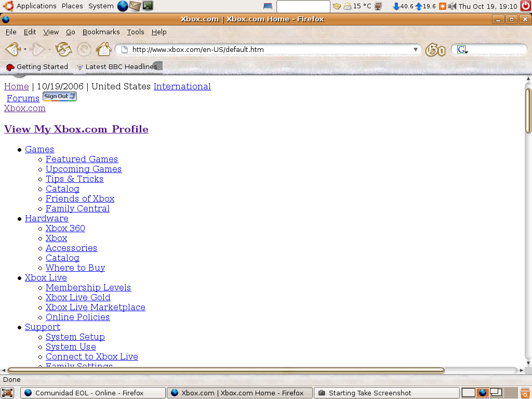This screenshot has height=399, width=532.
Task: Switch to the first workspace in switcher
Action: coord(468,393)
